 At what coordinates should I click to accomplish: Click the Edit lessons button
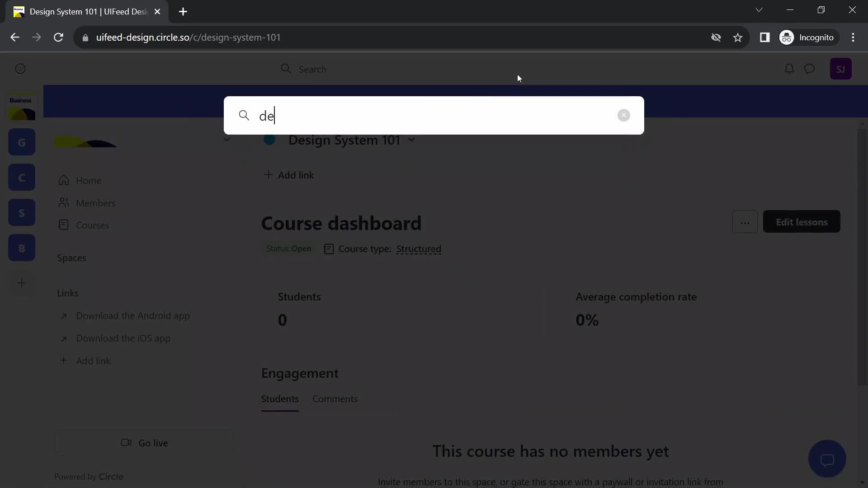[802, 222]
